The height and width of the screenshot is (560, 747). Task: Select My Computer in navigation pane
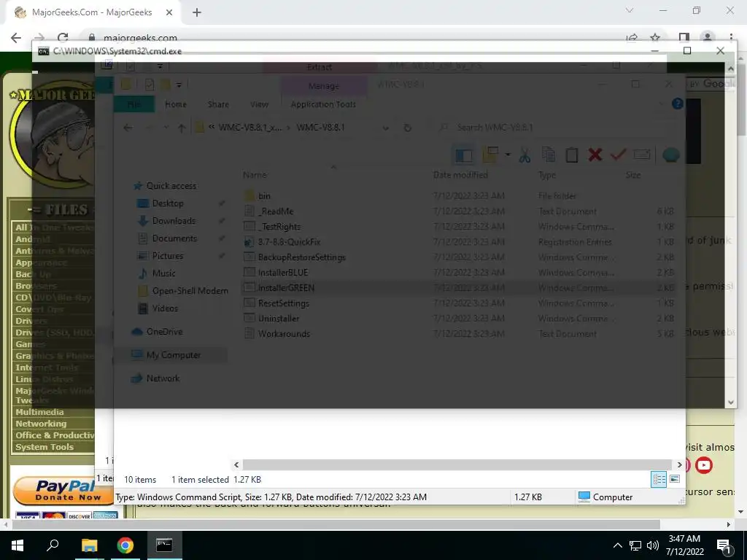173,355
